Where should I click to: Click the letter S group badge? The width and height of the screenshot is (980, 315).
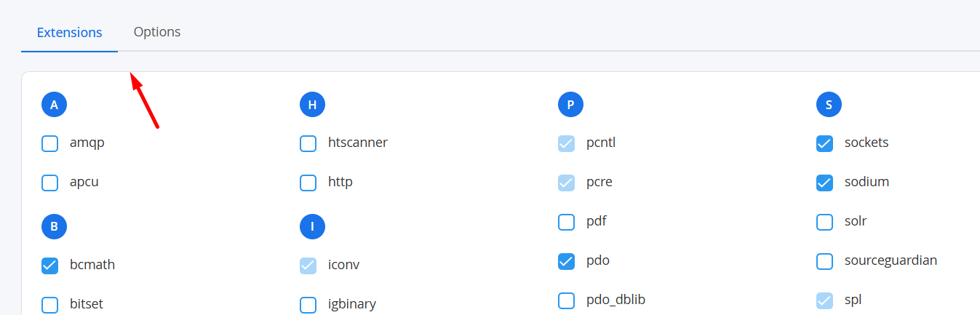[x=829, y=105]
